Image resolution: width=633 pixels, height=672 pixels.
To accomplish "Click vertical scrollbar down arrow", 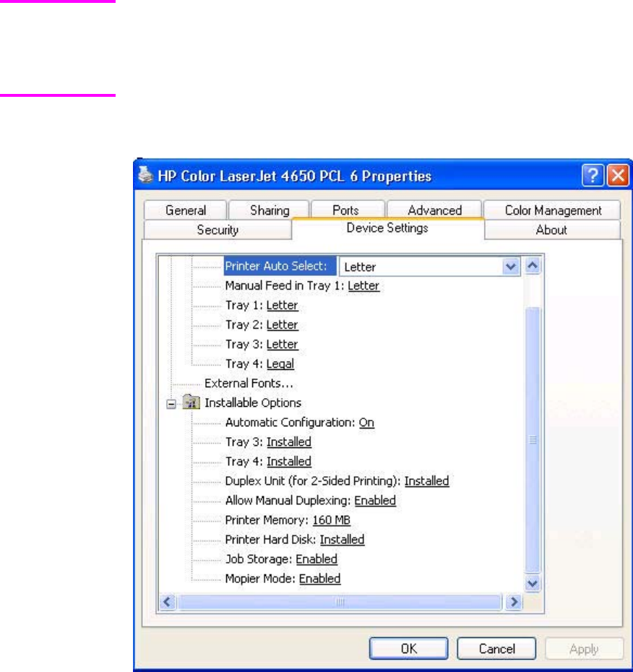I will [533, 583].
